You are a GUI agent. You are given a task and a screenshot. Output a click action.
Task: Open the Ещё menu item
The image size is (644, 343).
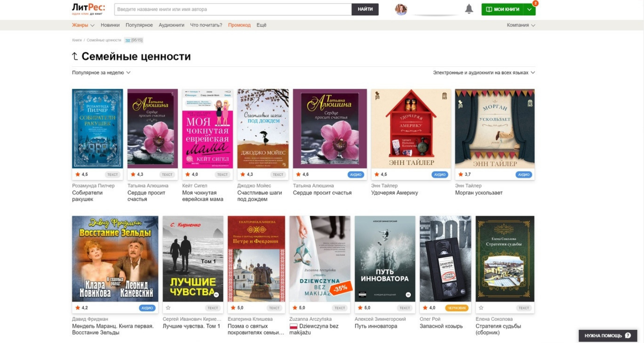(261, 25)
